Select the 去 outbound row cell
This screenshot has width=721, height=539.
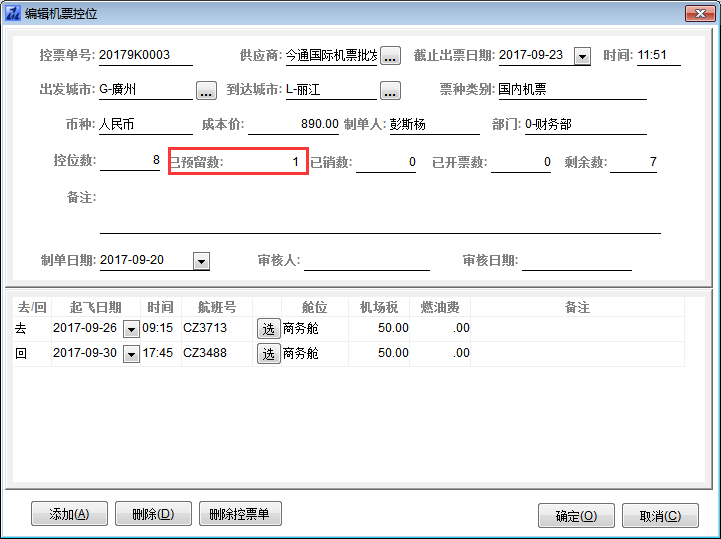point(32,329)
